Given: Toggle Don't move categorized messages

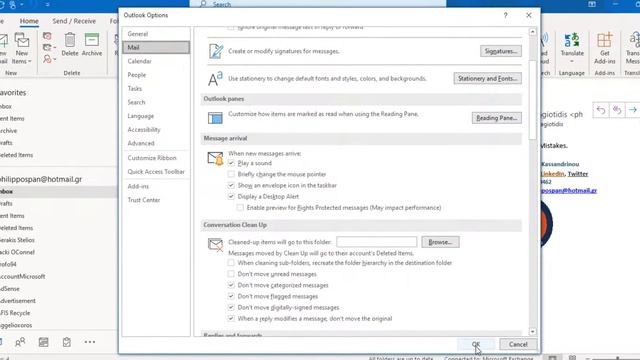Looking at the screenshot, I should click(231, 285).
